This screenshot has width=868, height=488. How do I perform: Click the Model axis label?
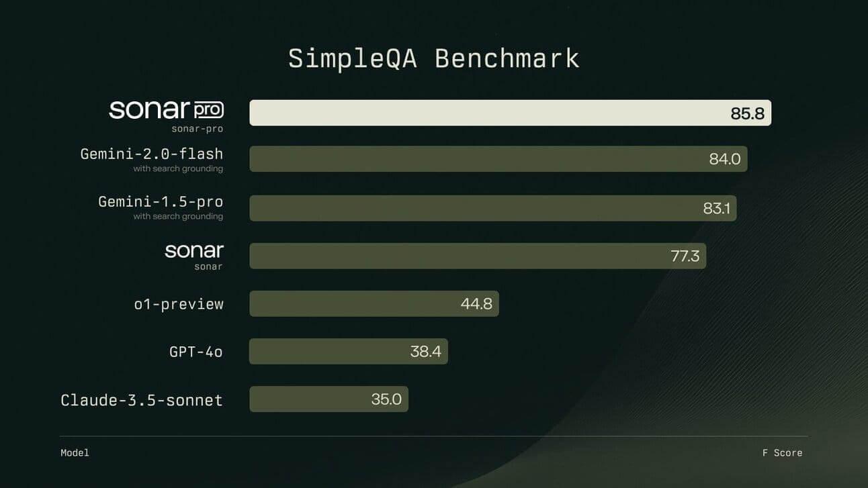coord(75,452)
